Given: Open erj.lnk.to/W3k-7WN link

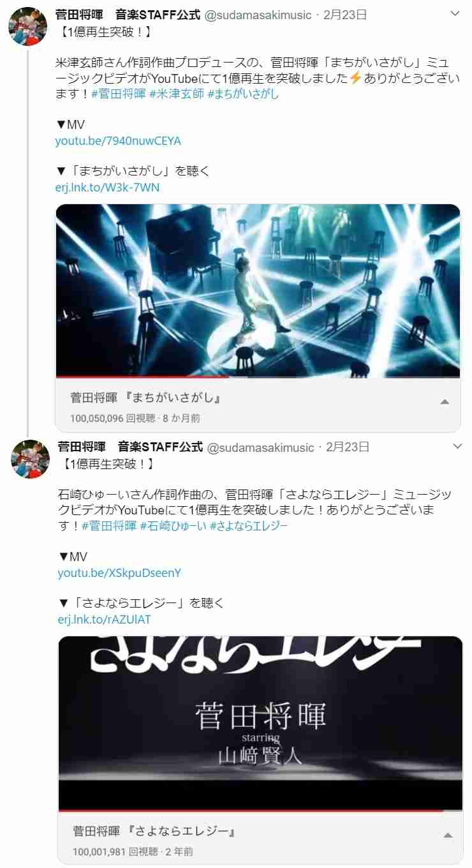Looking at the screenshot, I should pos(107,188).
